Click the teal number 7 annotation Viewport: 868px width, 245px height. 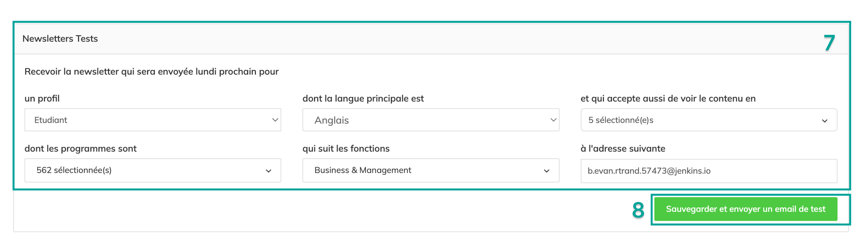(x=830, y=43)
